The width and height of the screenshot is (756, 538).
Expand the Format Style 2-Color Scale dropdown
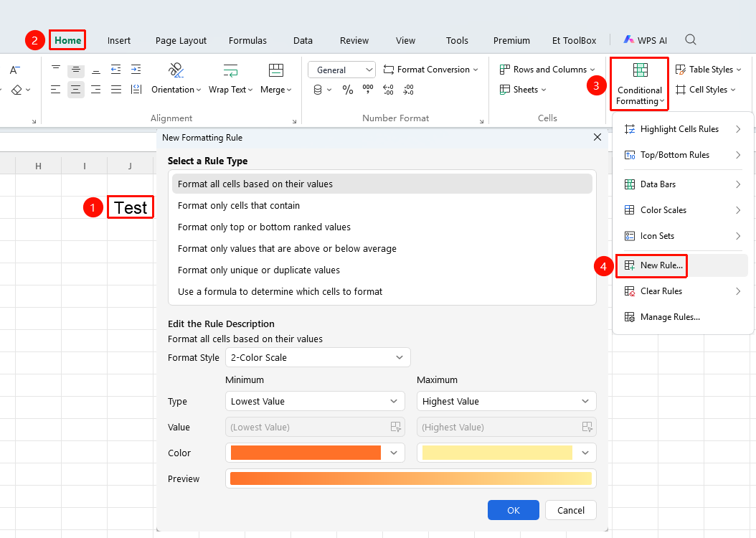tap(318, 358)
